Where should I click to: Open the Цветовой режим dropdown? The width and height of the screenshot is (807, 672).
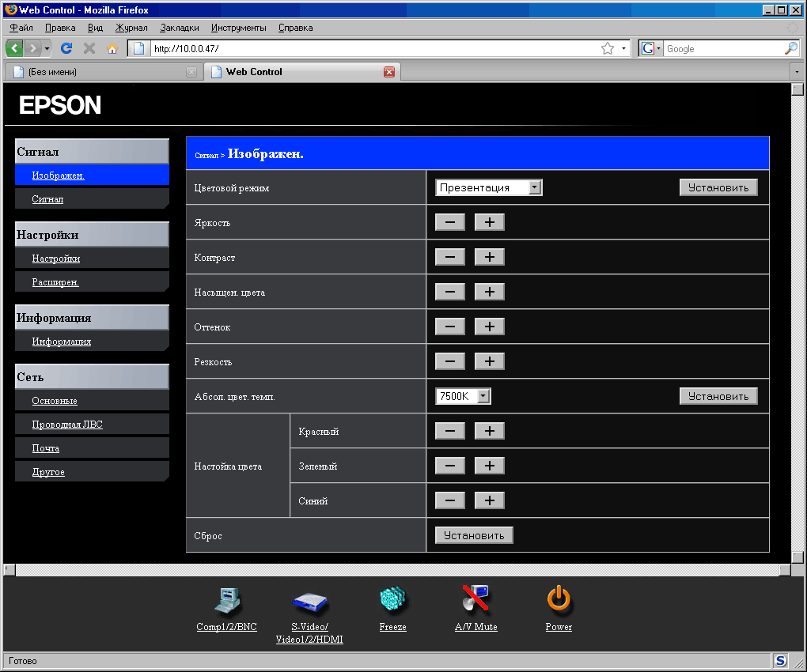pos(488,187)
